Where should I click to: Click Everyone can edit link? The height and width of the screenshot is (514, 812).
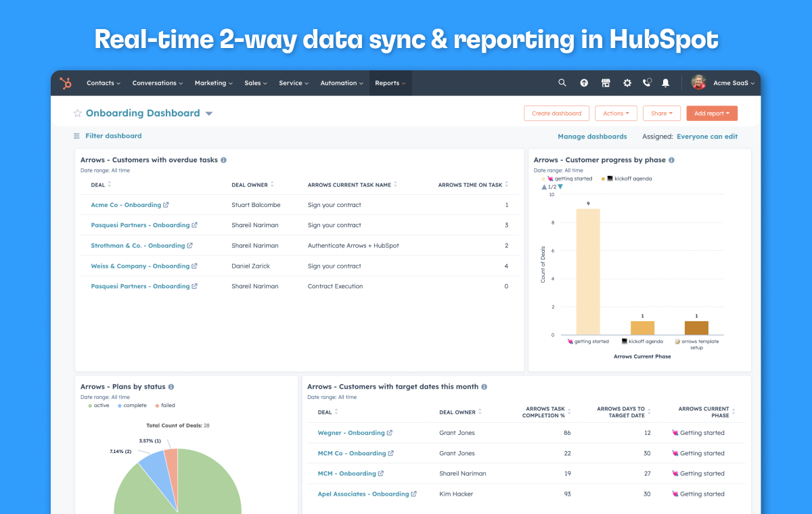(707, 137)
